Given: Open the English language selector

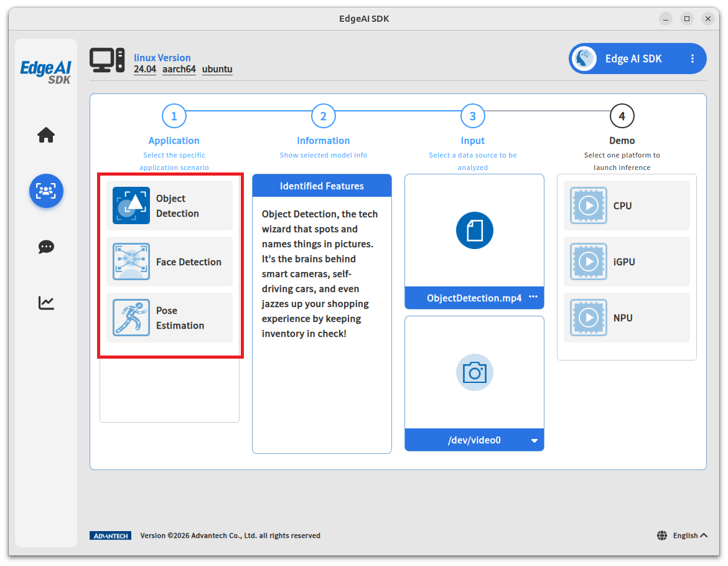Looking at the screenshot, I should [690, 535].
